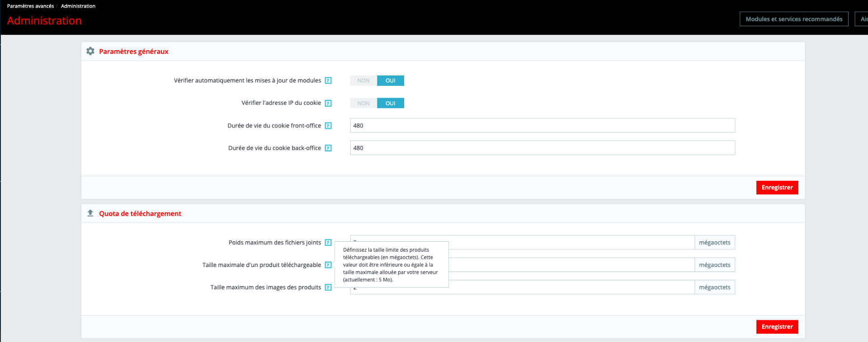Click the upload icon beside Quota de téléchargement
The height and width of the screenshot is (342, 868).
[90, 213]
